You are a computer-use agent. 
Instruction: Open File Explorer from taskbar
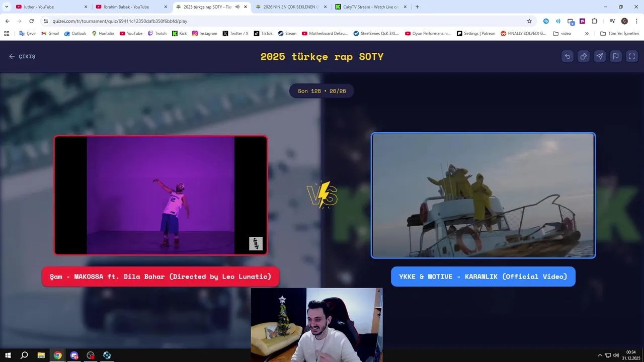(x=41, y=355)
